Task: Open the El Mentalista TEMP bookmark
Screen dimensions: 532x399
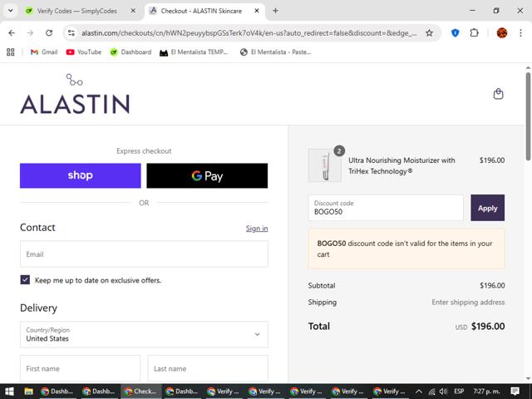Action: pos(194,52)
